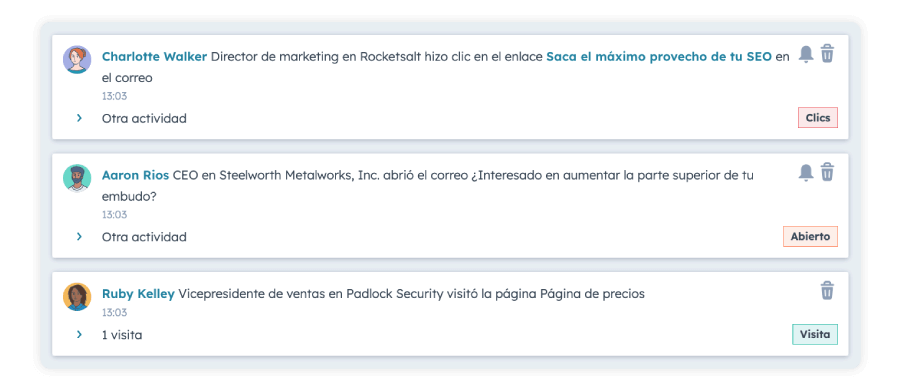Image resolution: width=901 pixels, height=391 pixels.
Task: Click Aaron Rios's bearded avatar
Action: click(x=77, y=178)
